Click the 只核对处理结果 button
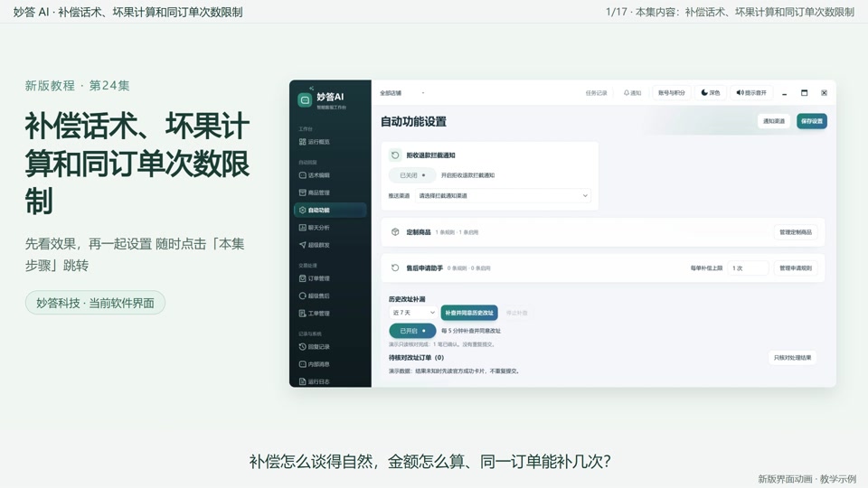868x488 pixels. (x=792, y=358)
